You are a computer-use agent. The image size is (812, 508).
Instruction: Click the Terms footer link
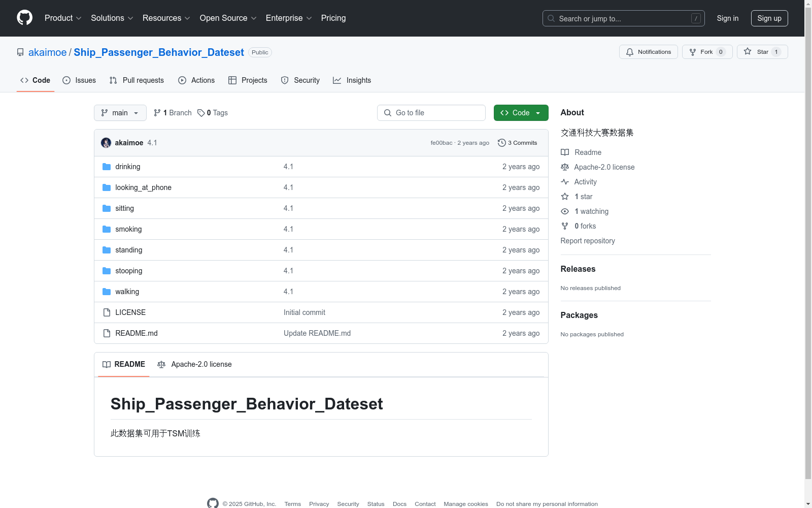(293, 504)
